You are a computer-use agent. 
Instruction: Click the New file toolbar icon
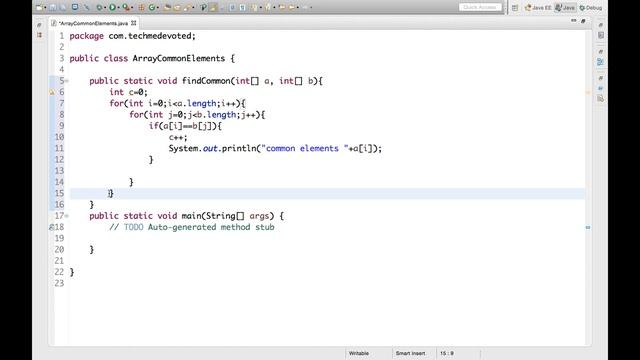39,7
